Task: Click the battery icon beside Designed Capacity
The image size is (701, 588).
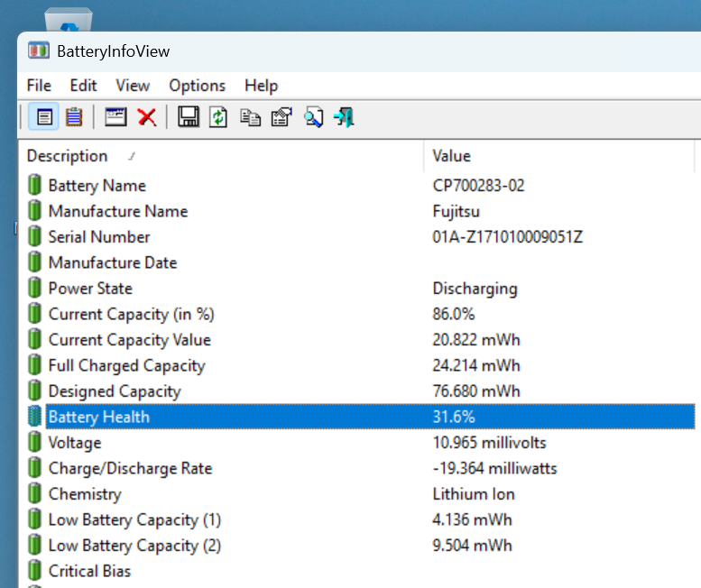Action: click(34, 391)
